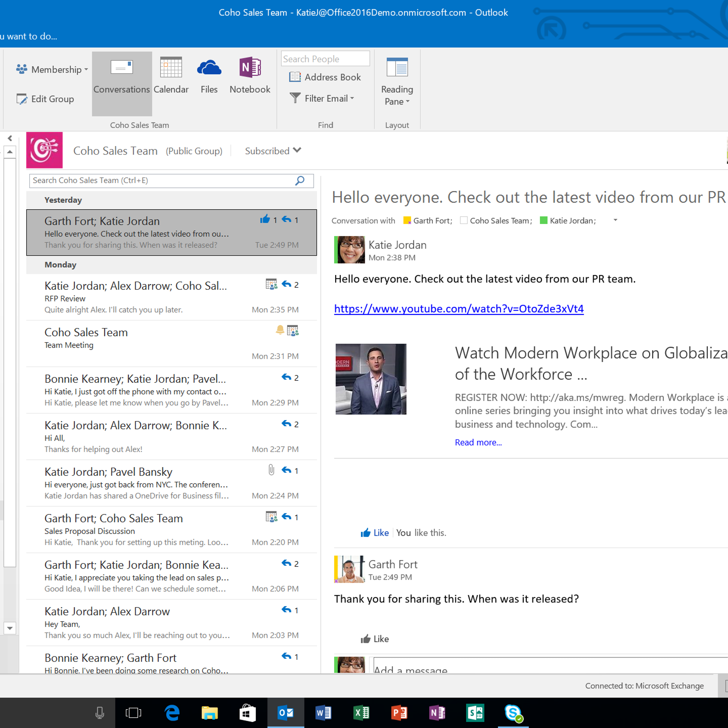The height and width of the screenshot is (728, 728).
Task: Open PowerPoint from the taskbar
Action: [x=399, y=713]
